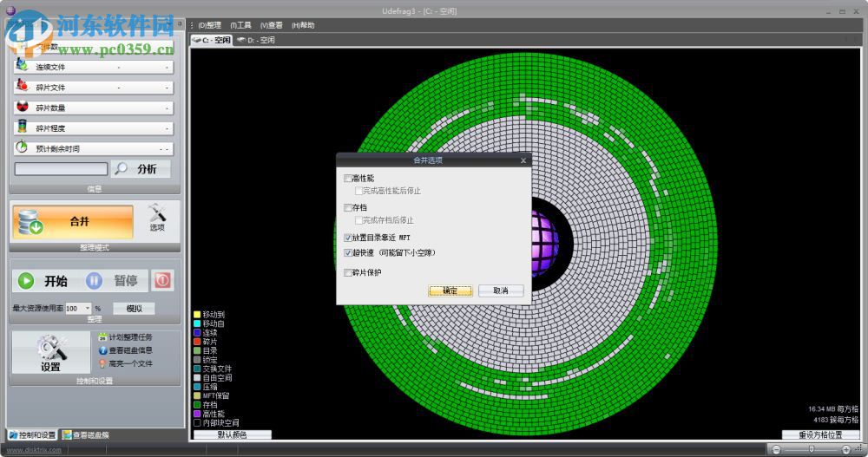Close the 合并选项 dialog with X
Viewport: 868px width, 457px height.
coord(523,160)
